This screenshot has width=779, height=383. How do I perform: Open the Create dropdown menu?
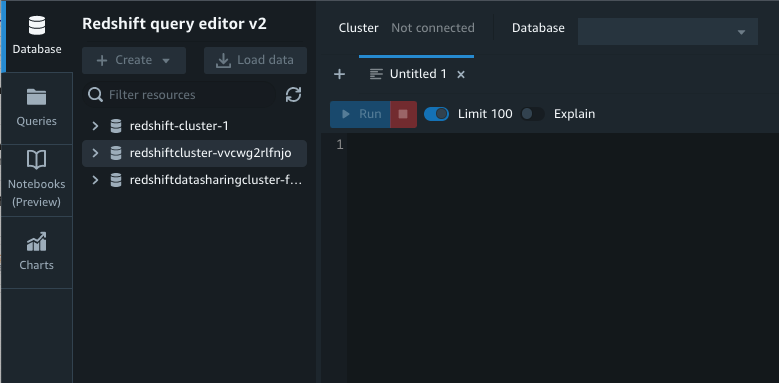[134, 61]
